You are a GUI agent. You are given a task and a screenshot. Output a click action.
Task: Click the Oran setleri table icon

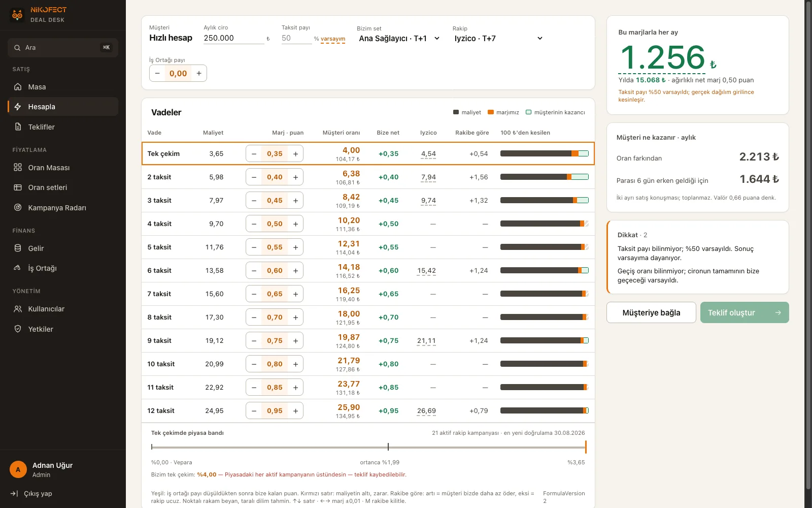[18, 187]
